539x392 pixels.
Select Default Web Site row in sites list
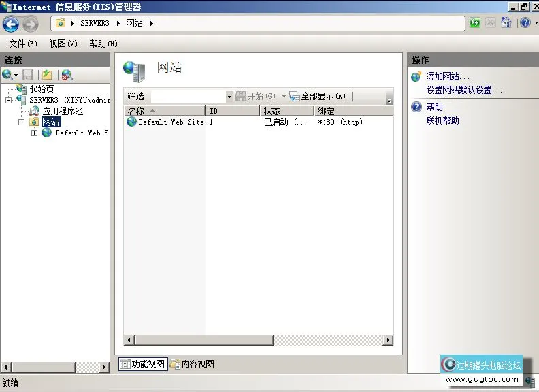[259, 122]
